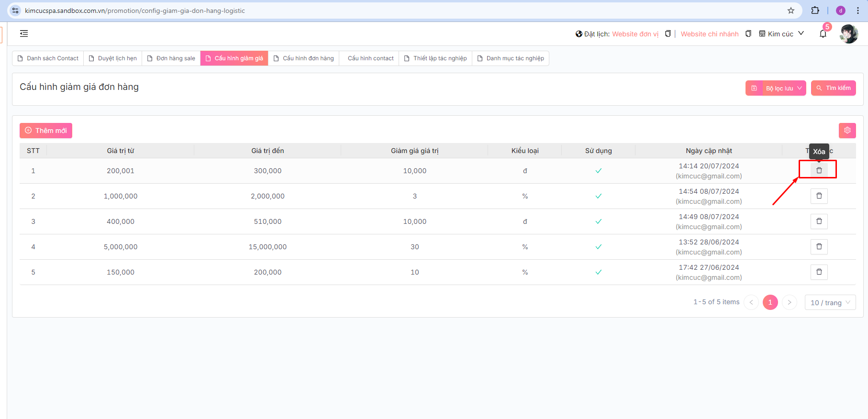Click the Thêm mới button
The image size is (868, 419).
[46, 131]
